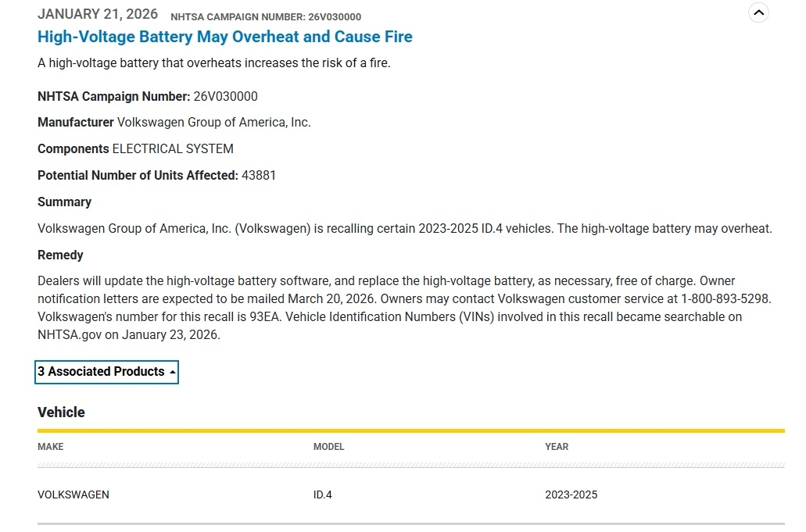806x532 pixels.
Task: Select the 2023-2025 year cell
Action: pyautogui.click(x=571, y=495)
